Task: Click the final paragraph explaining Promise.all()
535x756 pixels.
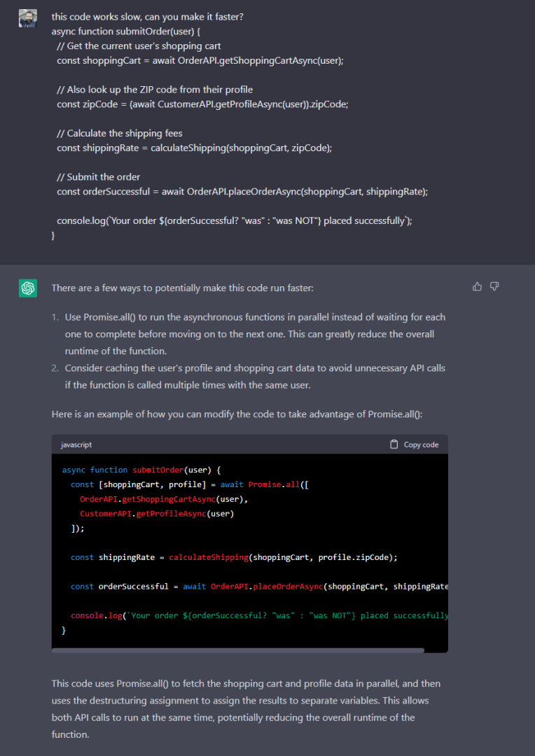Action: click(246, 708)
